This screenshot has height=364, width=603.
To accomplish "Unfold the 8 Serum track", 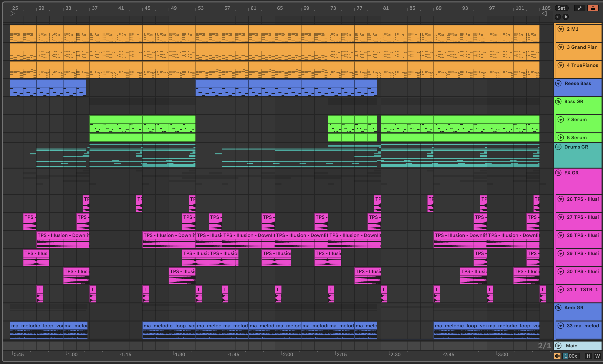I will coord(561,138).
